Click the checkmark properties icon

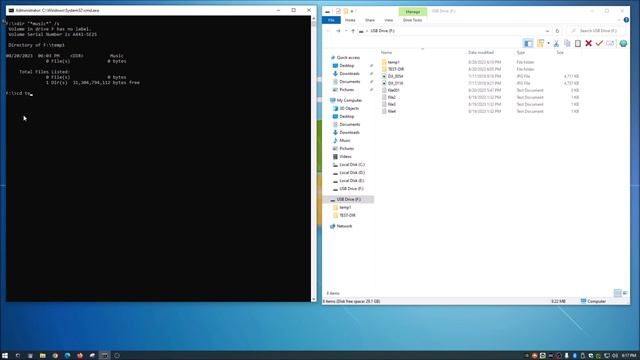(599, 43)
